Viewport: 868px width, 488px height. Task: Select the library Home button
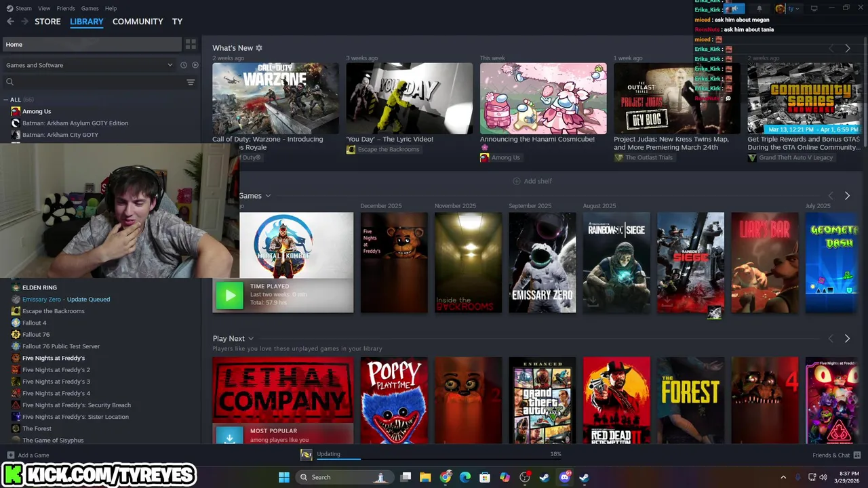[92, 44]
